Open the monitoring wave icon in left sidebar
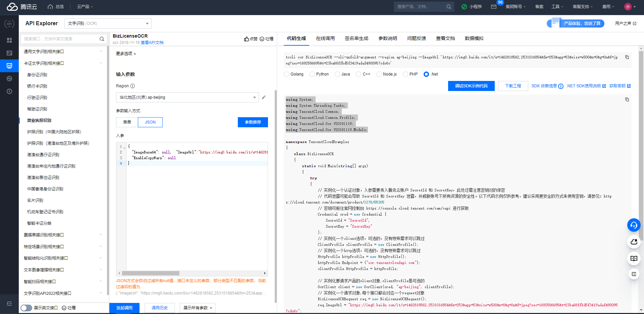The width and height of the screenshot is (644, 314). pos(9,79)
